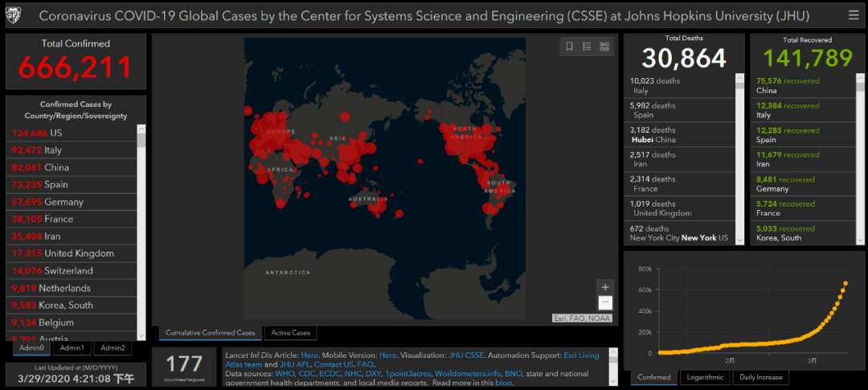Switch to Active Cases map tab
This screenshot has height=390, width=868.
pyautogui.click(x=291, y=333)
